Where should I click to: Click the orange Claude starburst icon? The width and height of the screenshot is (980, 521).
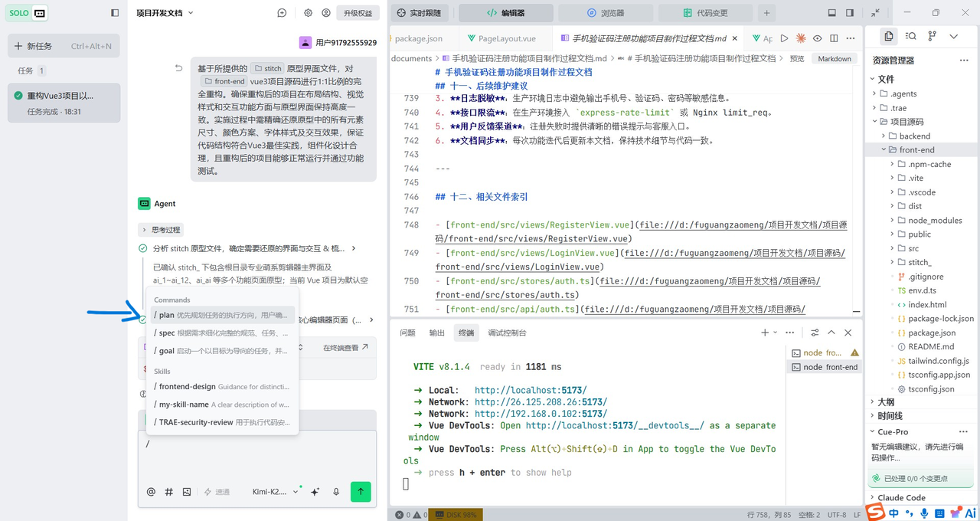click(801, 38)
